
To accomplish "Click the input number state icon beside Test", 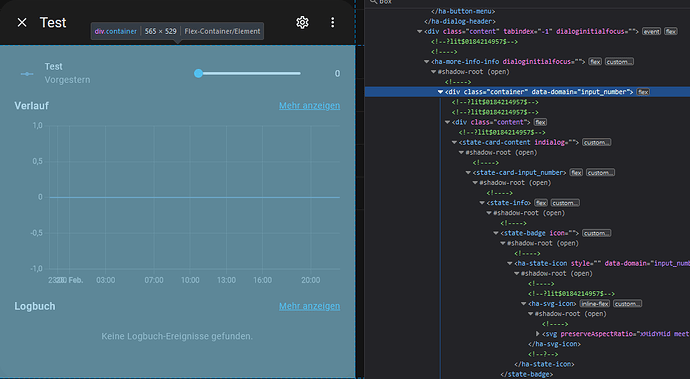I will (x=27, y=74).
